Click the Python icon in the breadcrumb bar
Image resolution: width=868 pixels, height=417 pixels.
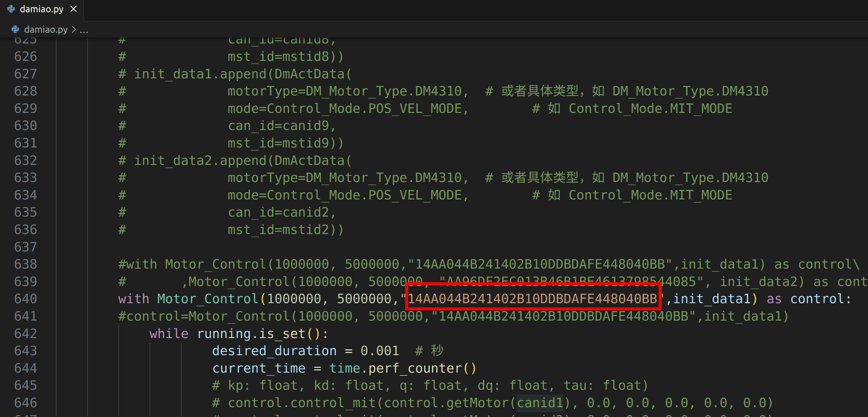[x=15, y=29]
